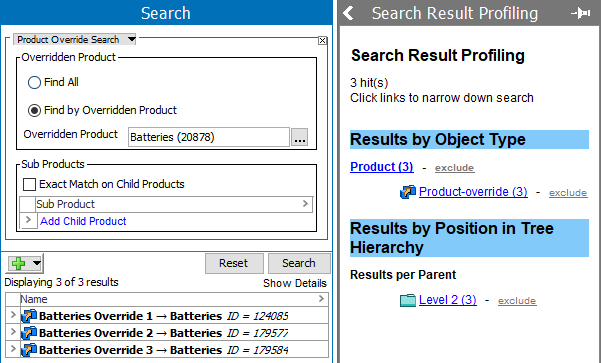Expand the Add Child Product row arrow
Screen dimensions: 601x363
(28, 220)
